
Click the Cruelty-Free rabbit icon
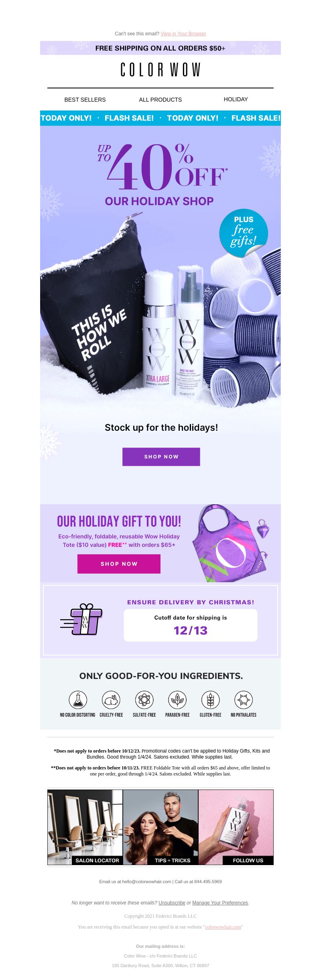111,700
